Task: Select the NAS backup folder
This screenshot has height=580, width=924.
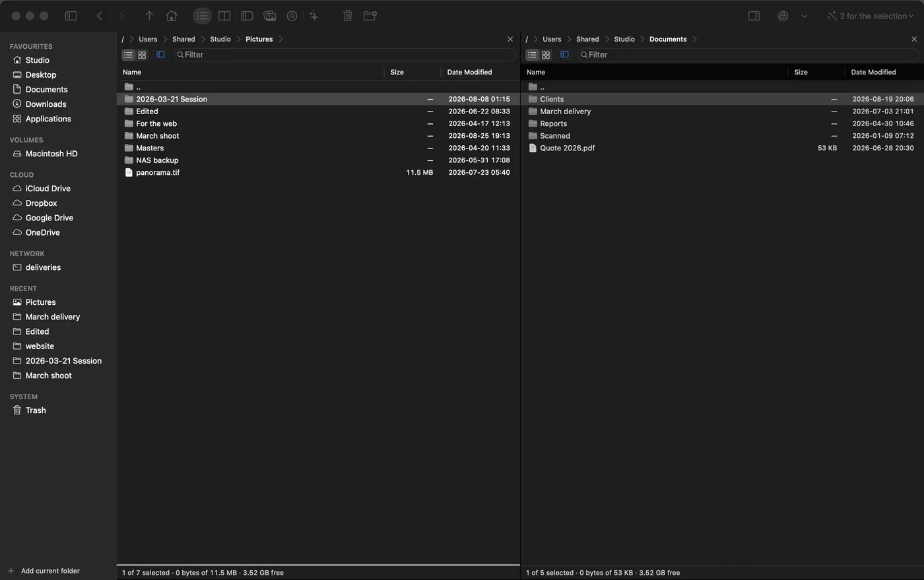Action: 318,160
